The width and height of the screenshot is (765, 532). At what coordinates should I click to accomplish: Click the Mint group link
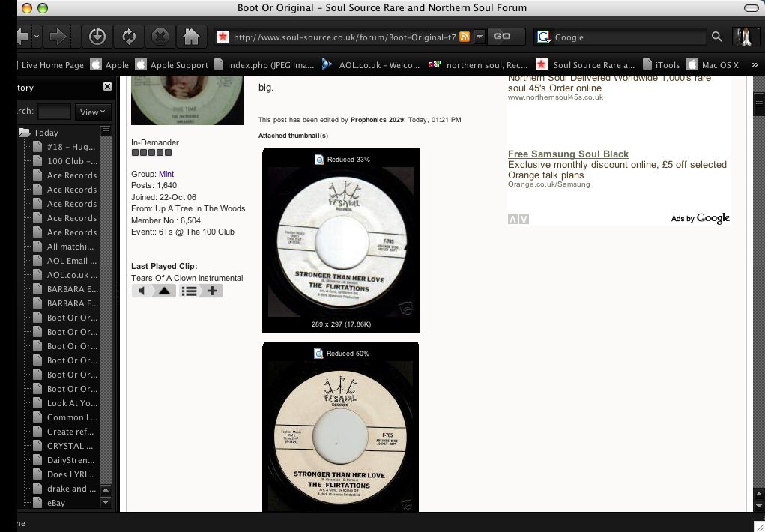click(x=166, y=174)
